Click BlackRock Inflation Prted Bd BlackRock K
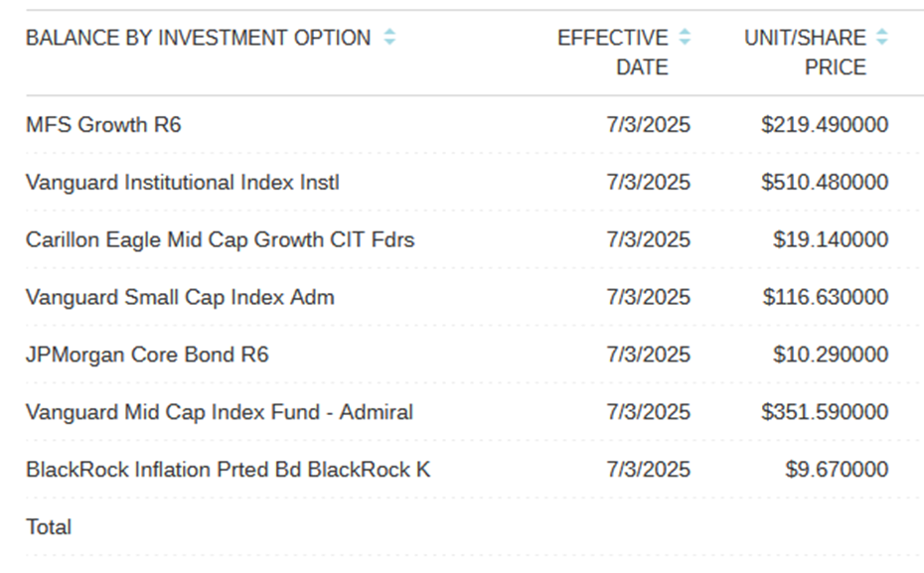 [228, 470]
